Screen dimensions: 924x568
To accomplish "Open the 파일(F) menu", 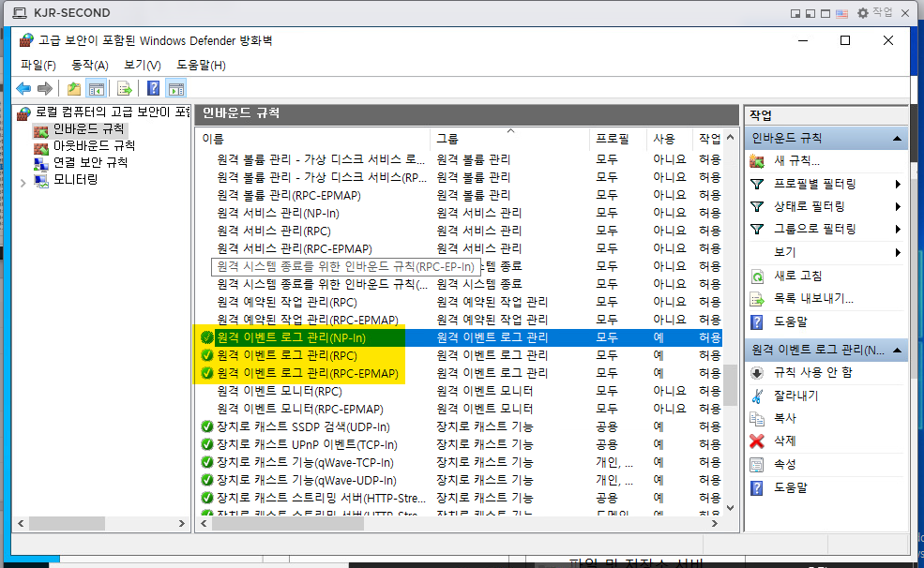I will point(38,66).
